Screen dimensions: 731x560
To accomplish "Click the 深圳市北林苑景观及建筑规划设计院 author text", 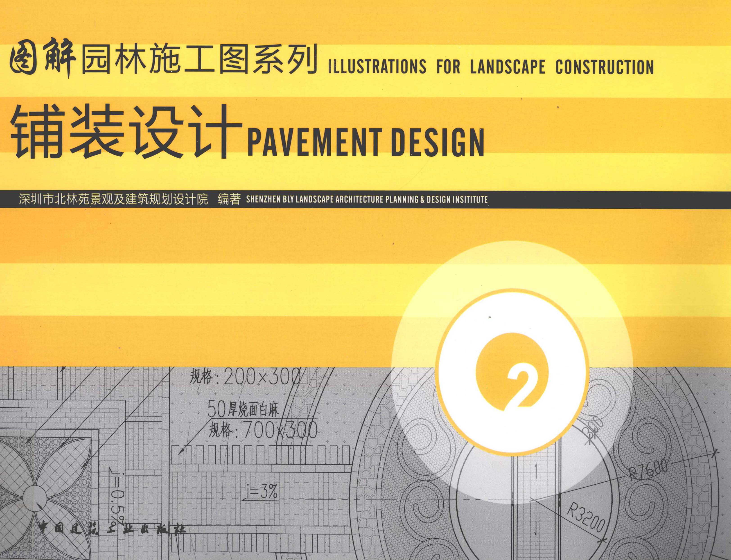I will pos(113,199).
